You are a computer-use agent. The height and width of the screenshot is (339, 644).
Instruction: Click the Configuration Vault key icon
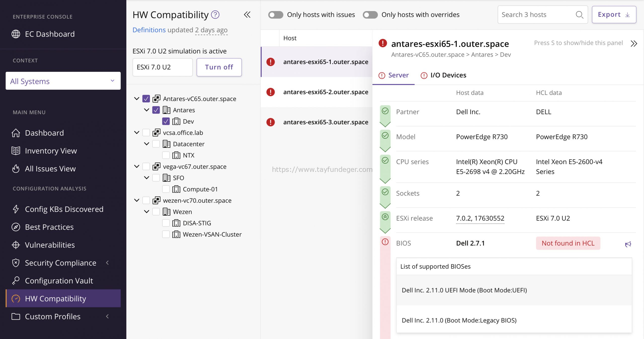tap(16, 280)
